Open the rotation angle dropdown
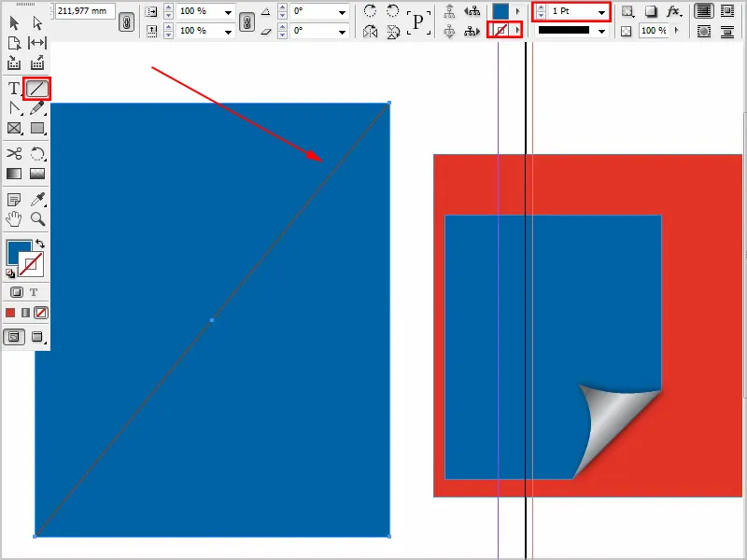The height and width of the screenshot is (560, 747). (342, 12)
